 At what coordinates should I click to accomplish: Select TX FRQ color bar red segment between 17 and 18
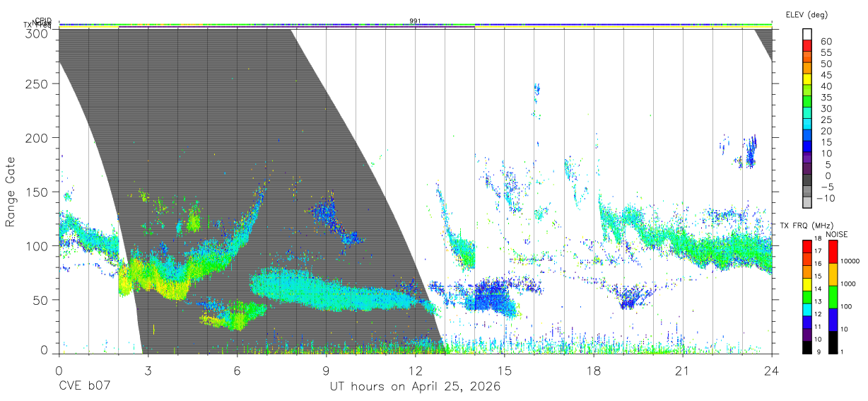click(807, 245)
